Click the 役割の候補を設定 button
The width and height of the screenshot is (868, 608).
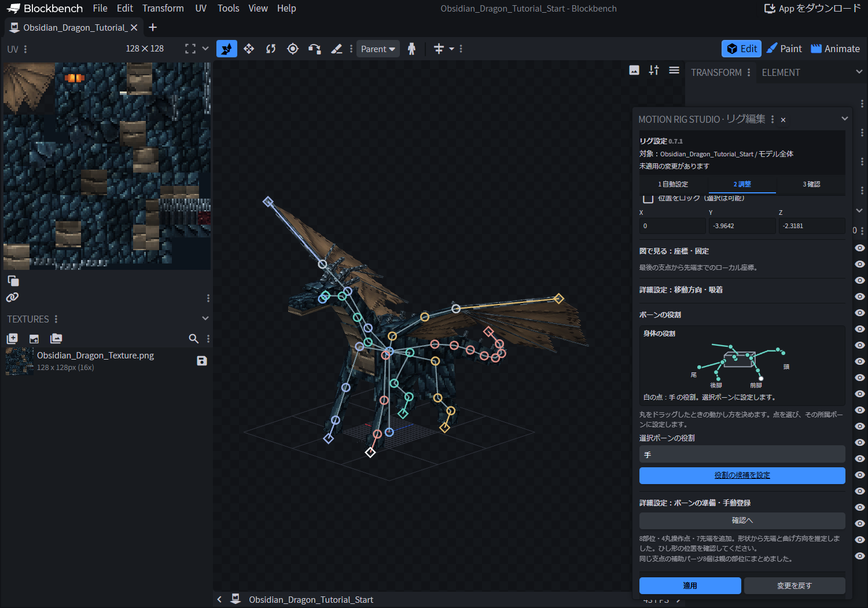click(x=742, y=475)
